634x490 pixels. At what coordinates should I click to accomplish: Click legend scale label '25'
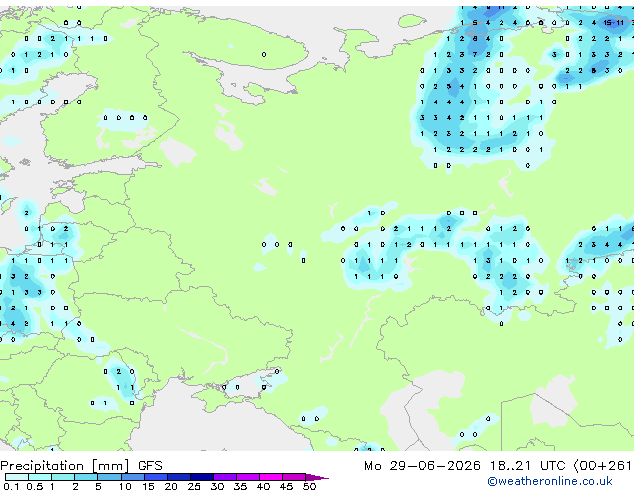coord(194,486)
